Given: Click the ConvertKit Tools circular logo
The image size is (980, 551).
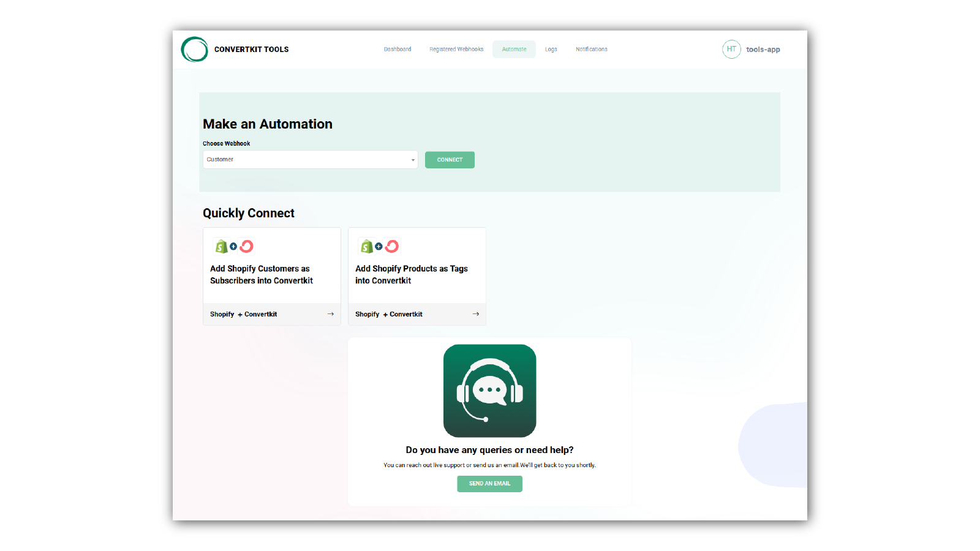Looking at the screenshot, I should [x=195, y=50].
